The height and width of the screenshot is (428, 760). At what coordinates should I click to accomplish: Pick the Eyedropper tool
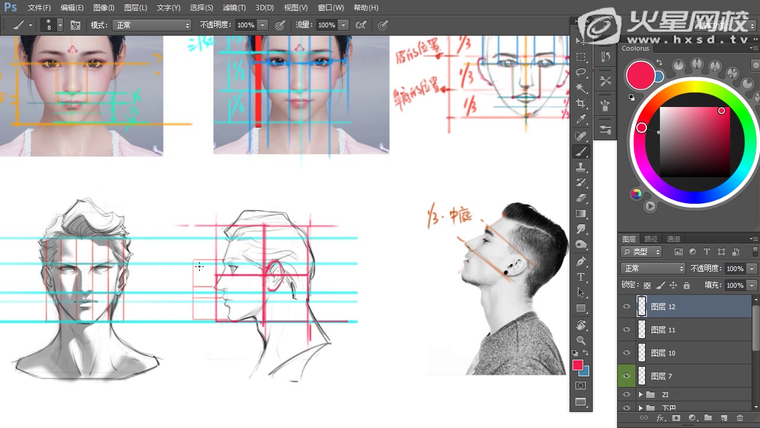580,119
